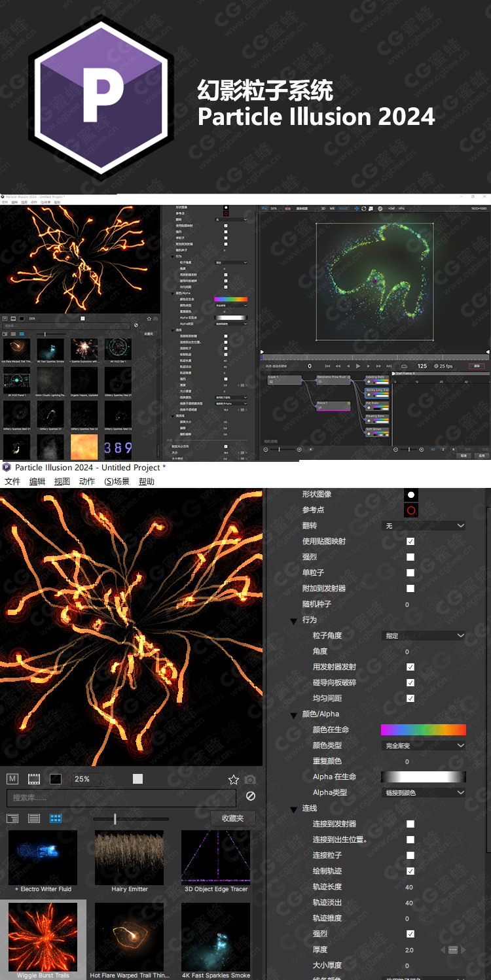Click the previous keyframe arrow on 厚度 row
The image size is (491, 980).
tap(443, 950)
